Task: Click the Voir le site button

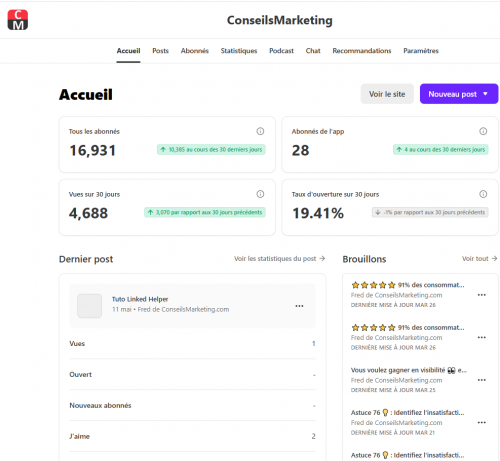Action: pos(387,94)
